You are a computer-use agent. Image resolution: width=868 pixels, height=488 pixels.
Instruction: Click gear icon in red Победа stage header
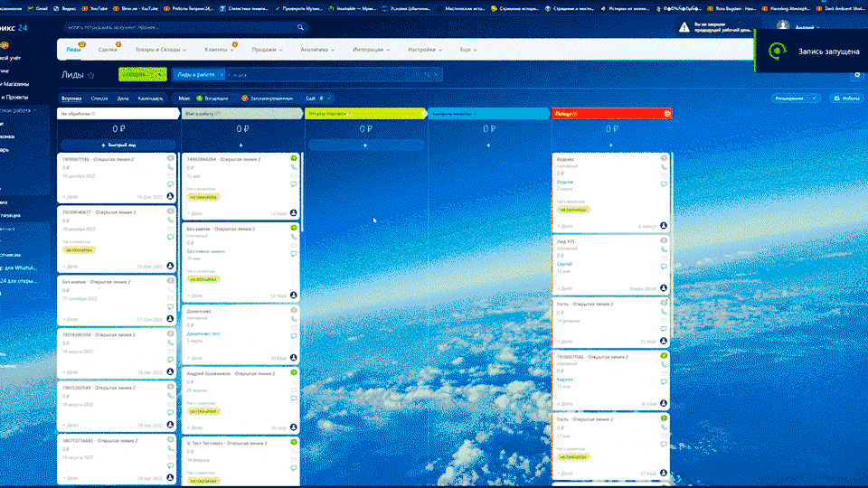pyautogui.click(x=666, y=114)
